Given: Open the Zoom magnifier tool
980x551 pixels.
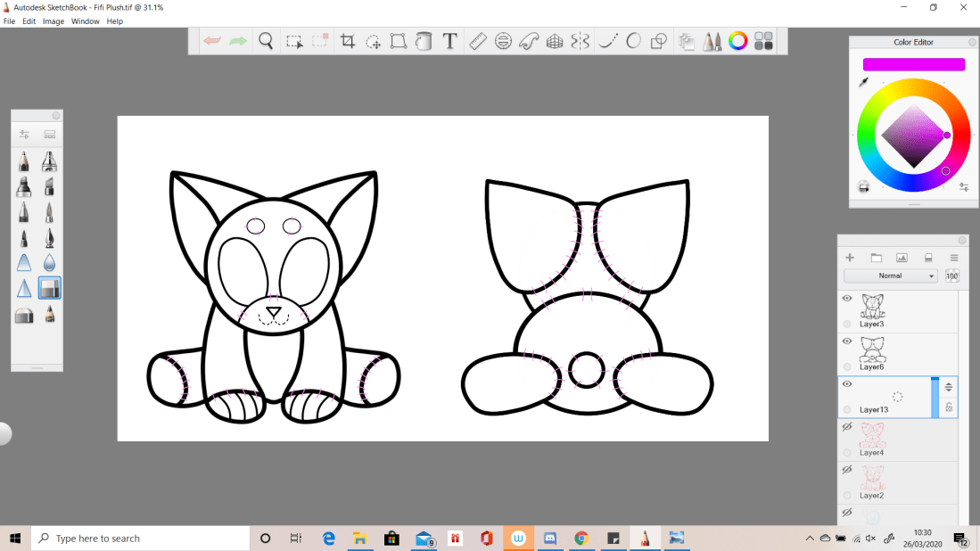Looking at the screenshot, I should [266, 41].
